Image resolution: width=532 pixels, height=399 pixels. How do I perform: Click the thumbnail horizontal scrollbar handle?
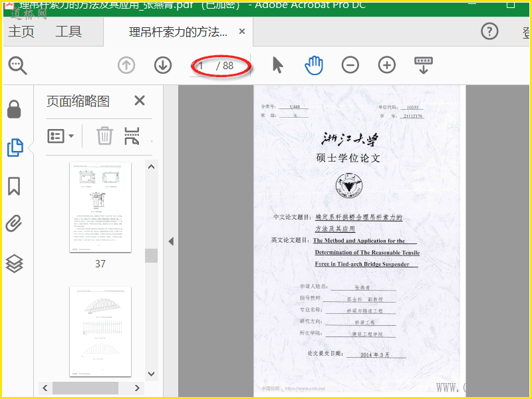click(85, 388)
